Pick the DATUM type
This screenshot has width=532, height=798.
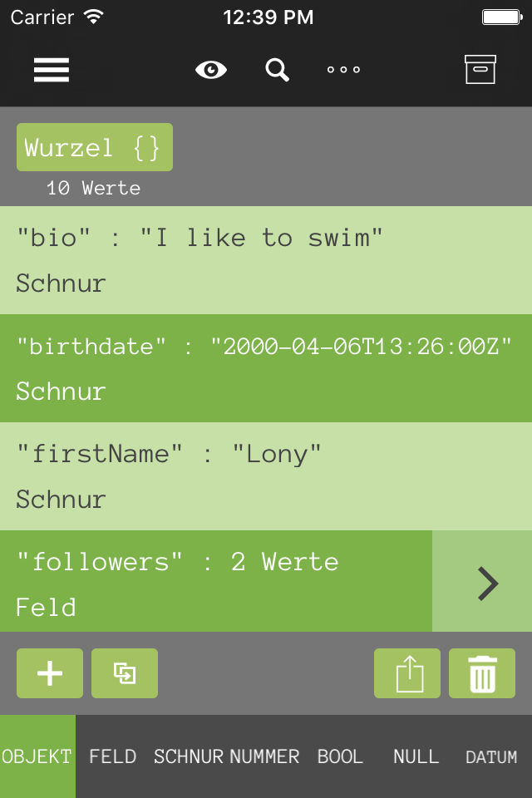pos(492,756)
